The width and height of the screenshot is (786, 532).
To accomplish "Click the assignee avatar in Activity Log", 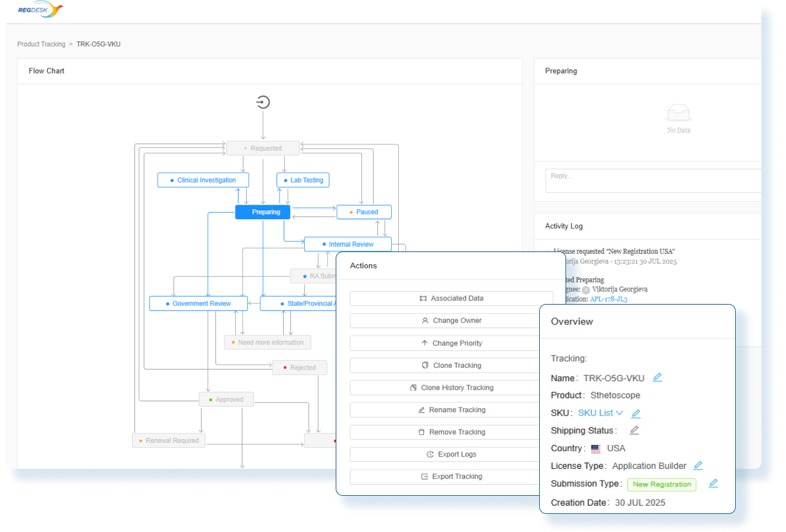I will pyautogui.click(x=586, y=289).
